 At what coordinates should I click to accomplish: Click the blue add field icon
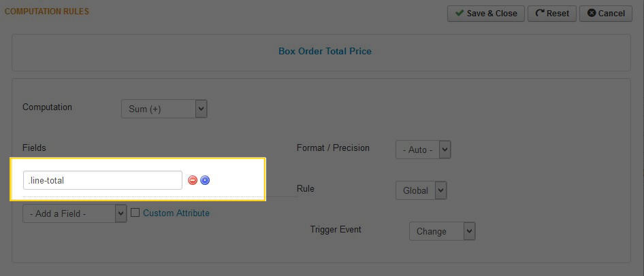(205, 180)
